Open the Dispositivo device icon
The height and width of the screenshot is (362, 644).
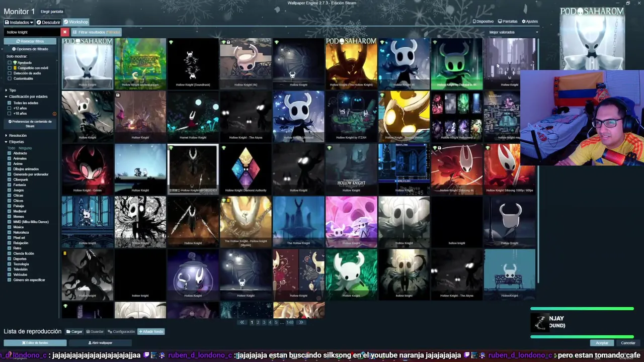coord(483,22)
